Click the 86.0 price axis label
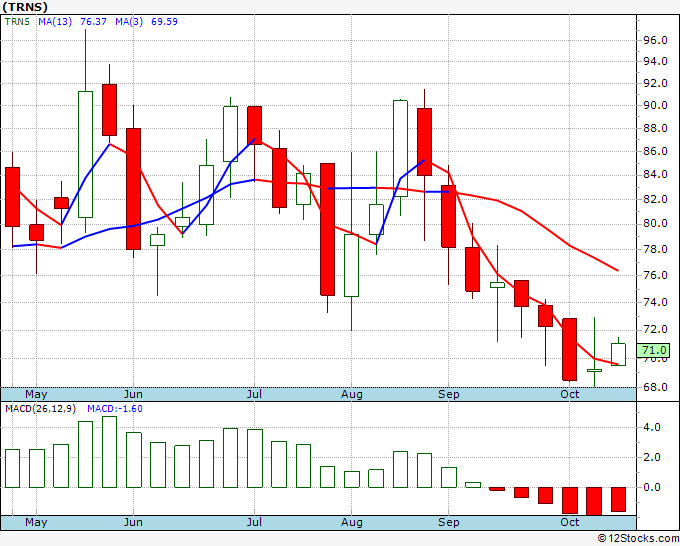 pos(655,151)
